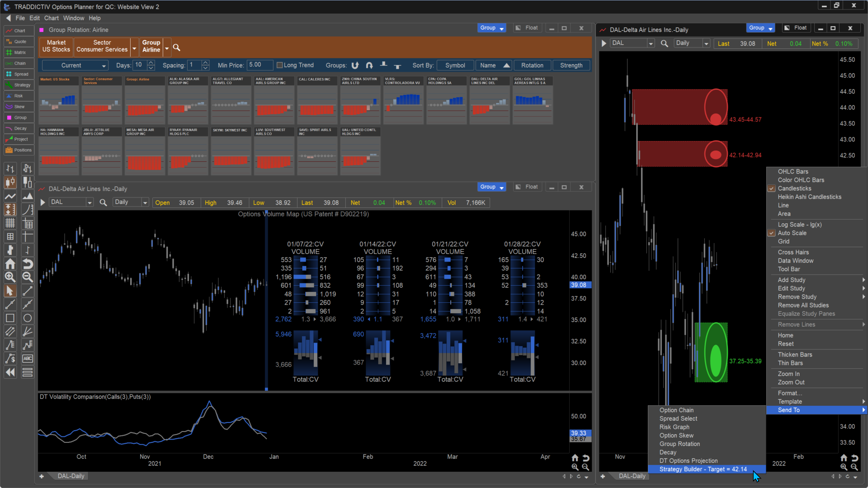The image size is (868, 488).
Task: Sort groups by Symbol
Action: tap(455, 66)
